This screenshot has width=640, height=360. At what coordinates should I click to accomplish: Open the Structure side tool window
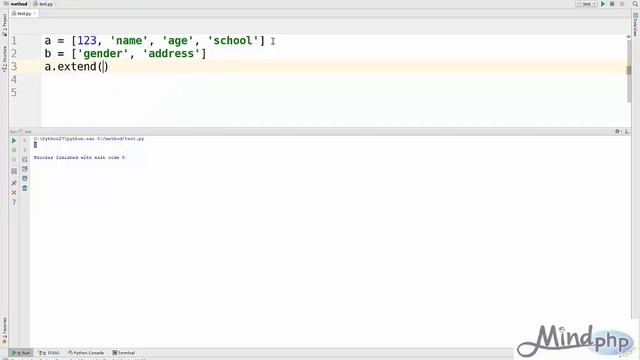coord(4,59)
